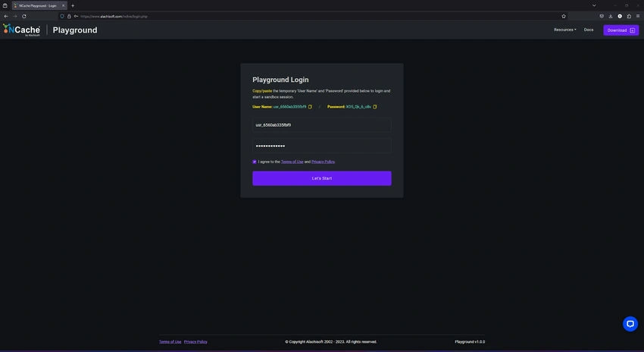Open the Docs page
This screenshot has height=352, width=644.
589,30
